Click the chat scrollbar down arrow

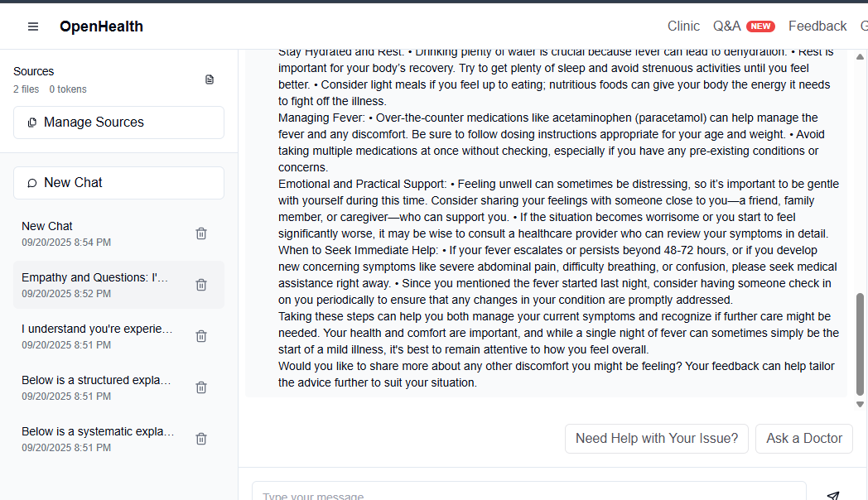click(860, 404)
